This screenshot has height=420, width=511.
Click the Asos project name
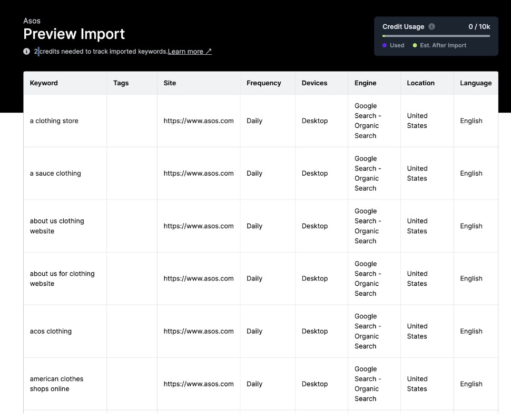32,21
